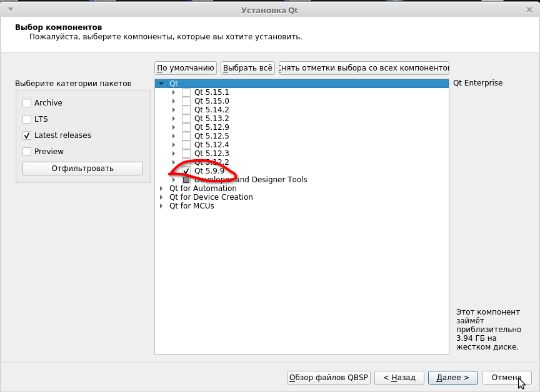Screen dimensions: 540x392
Task: Select the Qt 5.9.9 row label
Action: tap(209, 171)
